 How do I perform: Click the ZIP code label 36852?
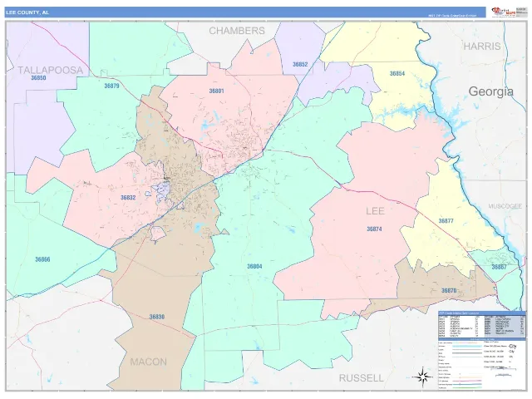[300, 64]
